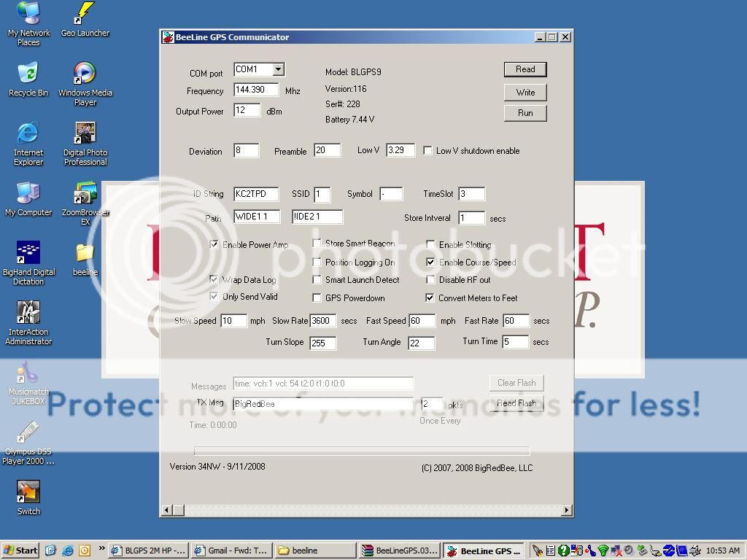Click the SSID input field
Viewport: 747px width, 560px height.
point(322,194)
